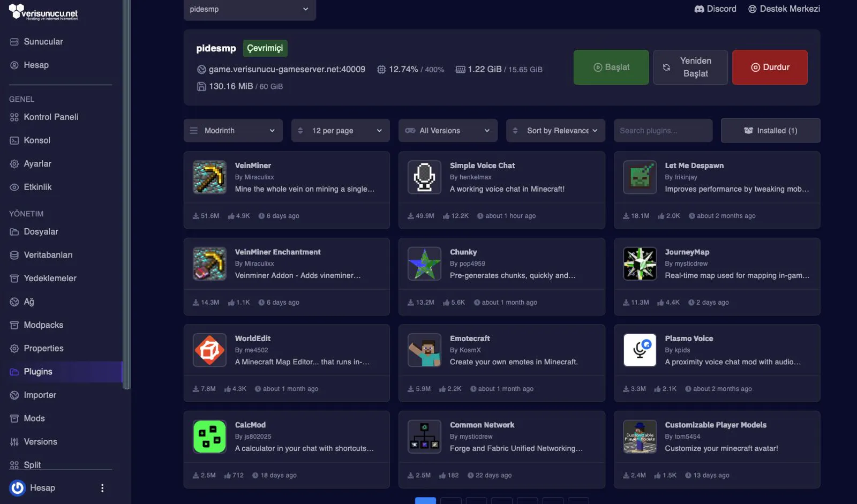Open the Common Network plugin icon

(x=424, y=437)
